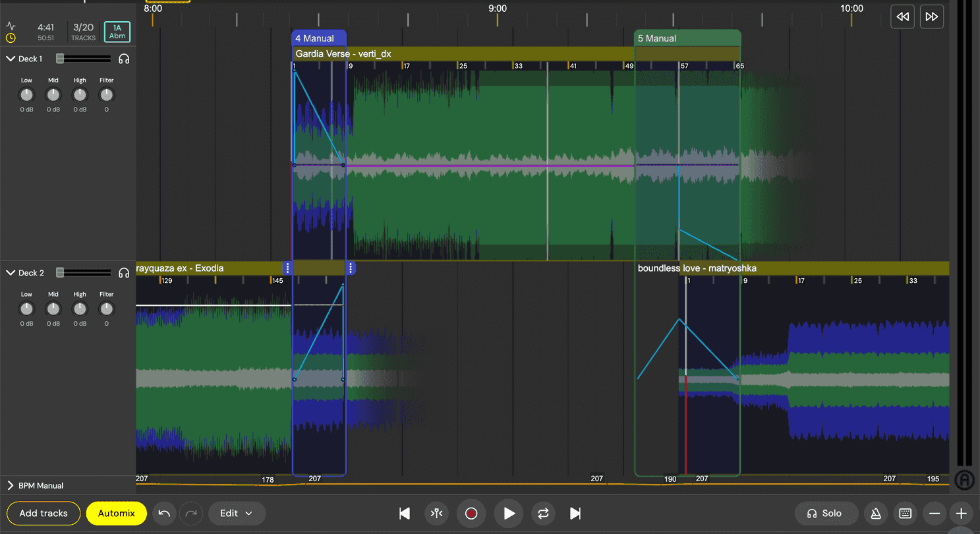Enable headphone cue on Deck 2

[124, 272]
